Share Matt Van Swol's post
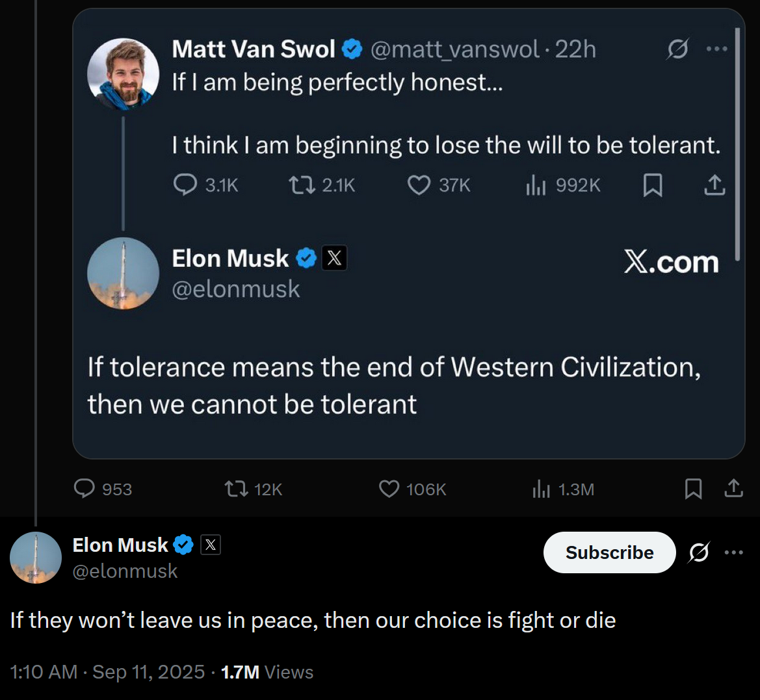 [714, 185]
